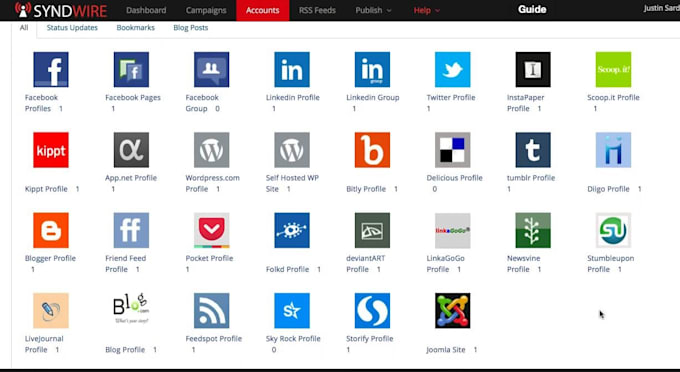Choose the Linkedin Group icon

point(372,69)
